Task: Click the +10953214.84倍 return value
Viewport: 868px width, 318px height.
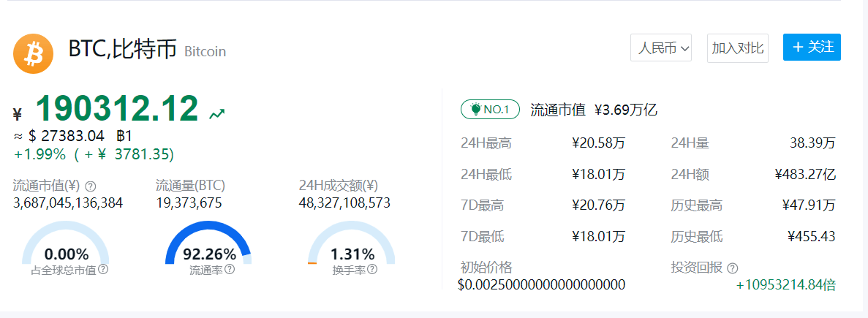Action: pyautogui.click(x=785, y=285)
